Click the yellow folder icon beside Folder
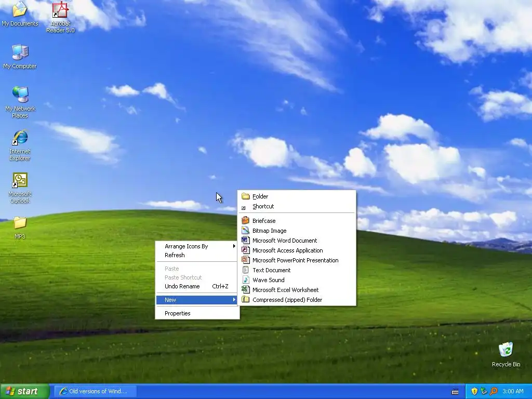The image size is (532, 399). pyautogui.click(x=245, y=196)
